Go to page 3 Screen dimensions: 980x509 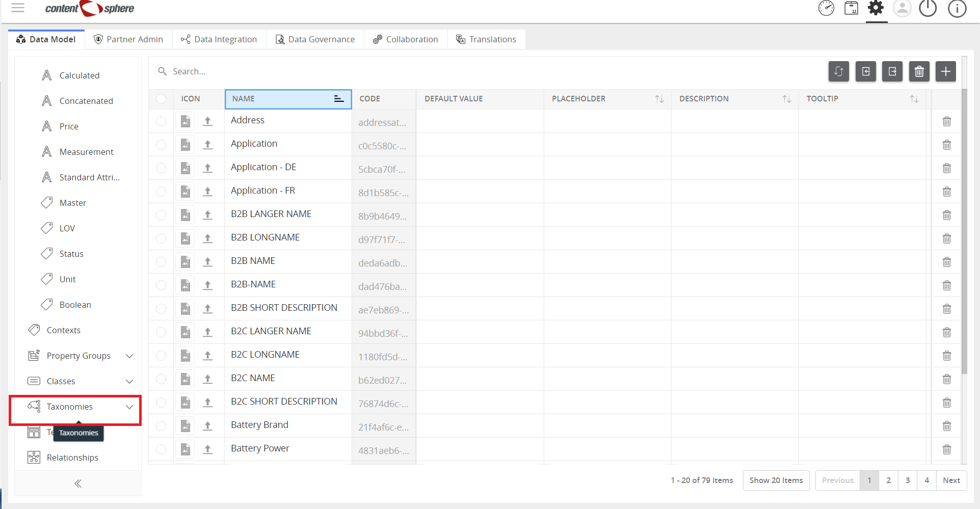[x=908, y=480]
